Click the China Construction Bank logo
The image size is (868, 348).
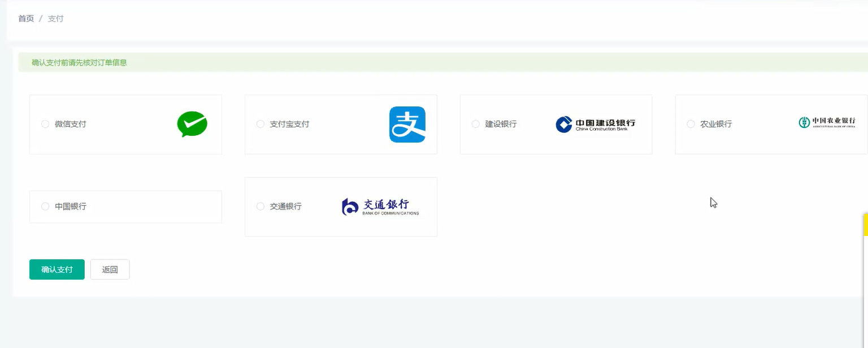[596, 124]
